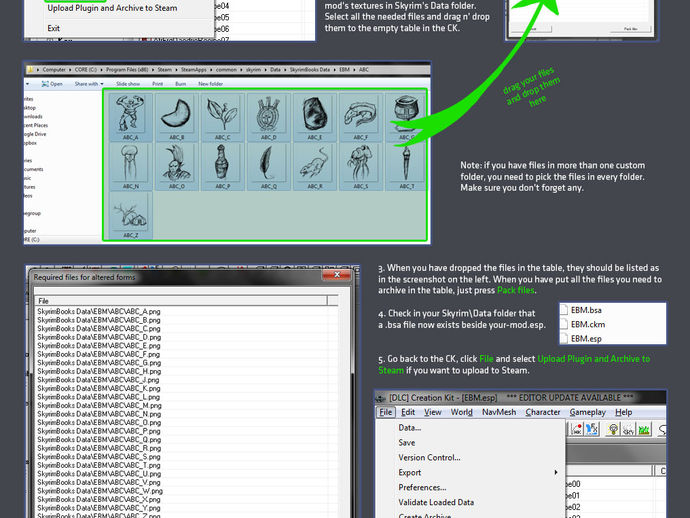Select the ABC_F fish sketch thumbnail
690x518 pixels.
point(360,117)
